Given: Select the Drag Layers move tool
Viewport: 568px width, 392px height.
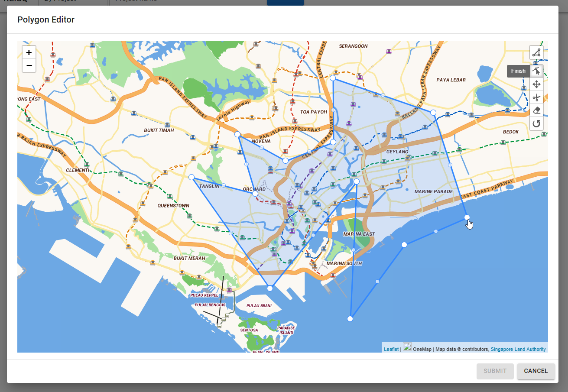Looking at the screenshot, I should (x=536, y=84).
